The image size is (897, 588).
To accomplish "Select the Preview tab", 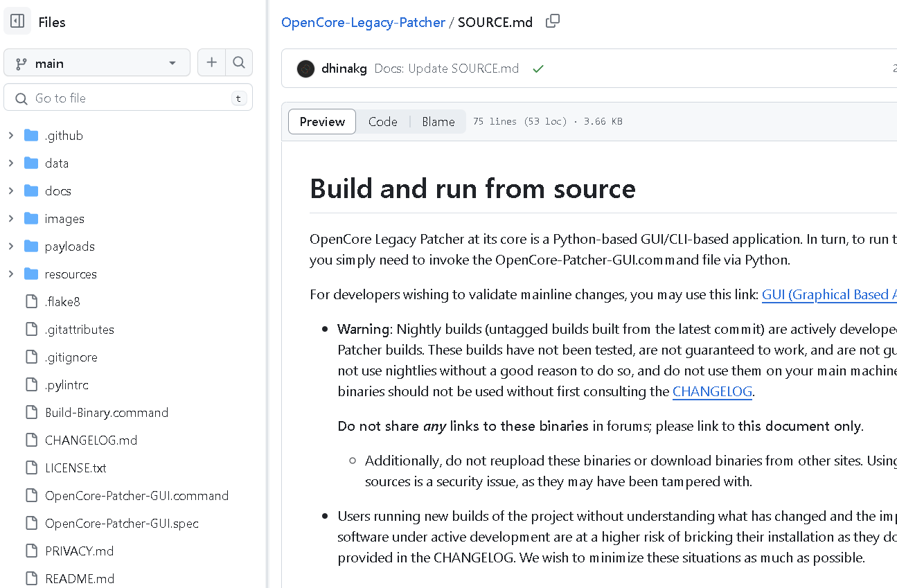I will click(x=322, y=121).
